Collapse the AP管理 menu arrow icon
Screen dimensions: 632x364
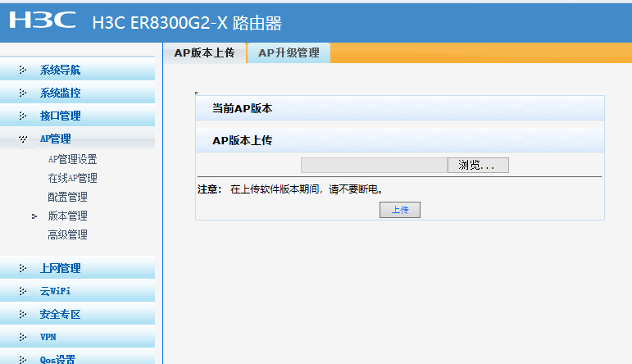point(23,139)
